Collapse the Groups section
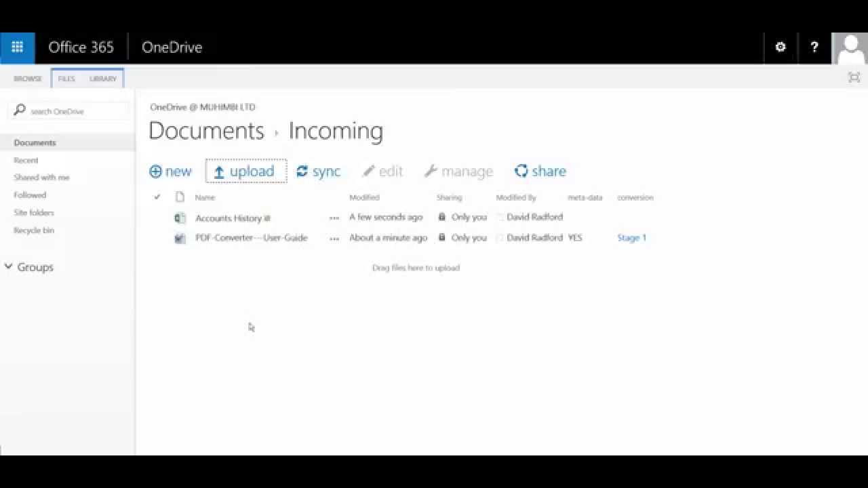Screen dimensions: 868x488 coord(8,266)
